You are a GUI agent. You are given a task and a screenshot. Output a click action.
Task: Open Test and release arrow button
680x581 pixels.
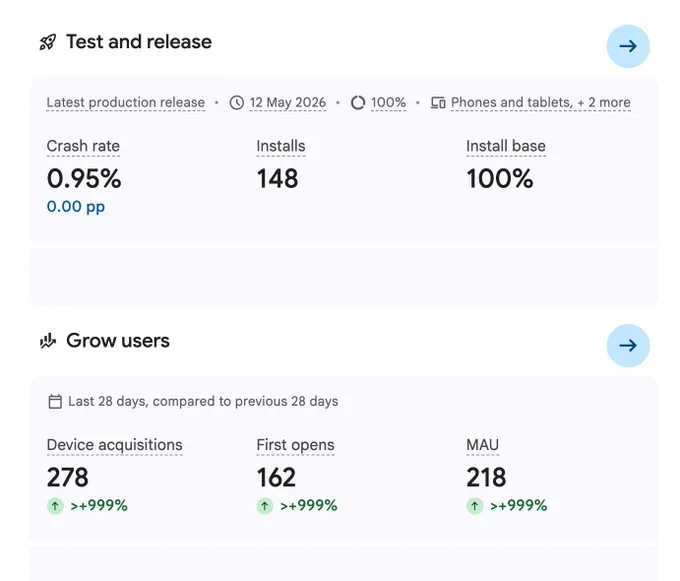pos(628,46)
